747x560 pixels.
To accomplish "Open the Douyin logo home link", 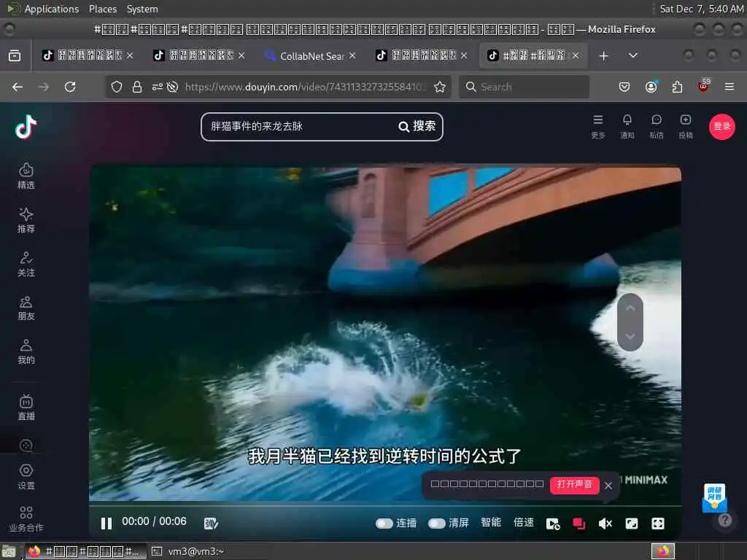I will 26,127.
